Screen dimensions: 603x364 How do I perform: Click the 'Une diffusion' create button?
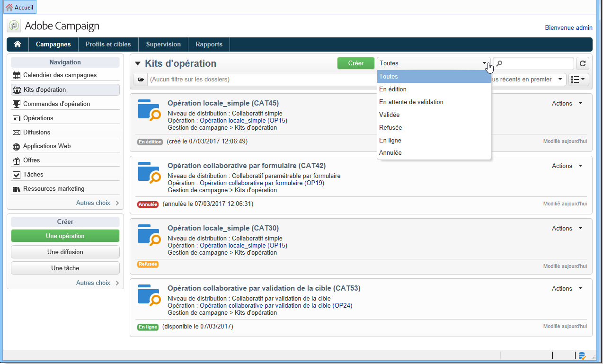(x=65, y=252)
